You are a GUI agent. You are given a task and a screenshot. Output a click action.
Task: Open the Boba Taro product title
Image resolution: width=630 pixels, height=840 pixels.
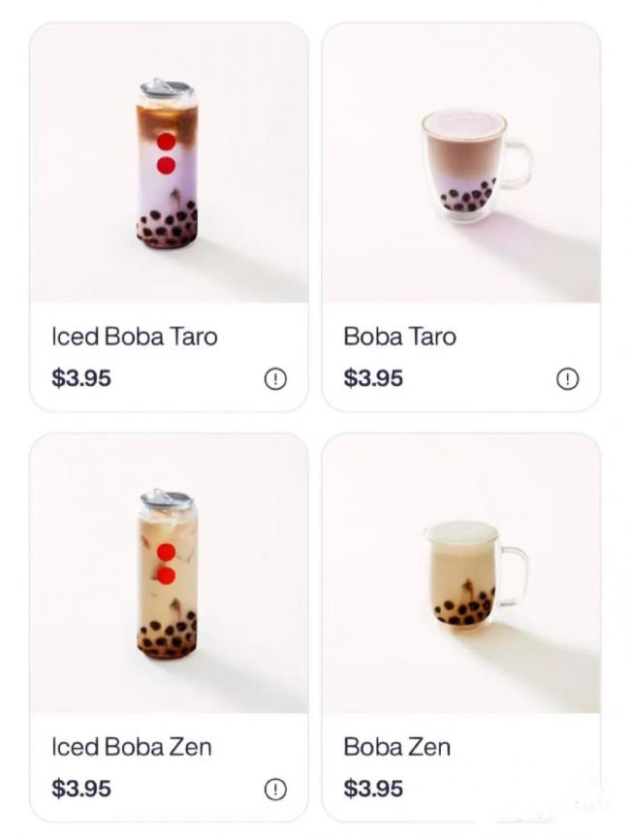[399, 337]
